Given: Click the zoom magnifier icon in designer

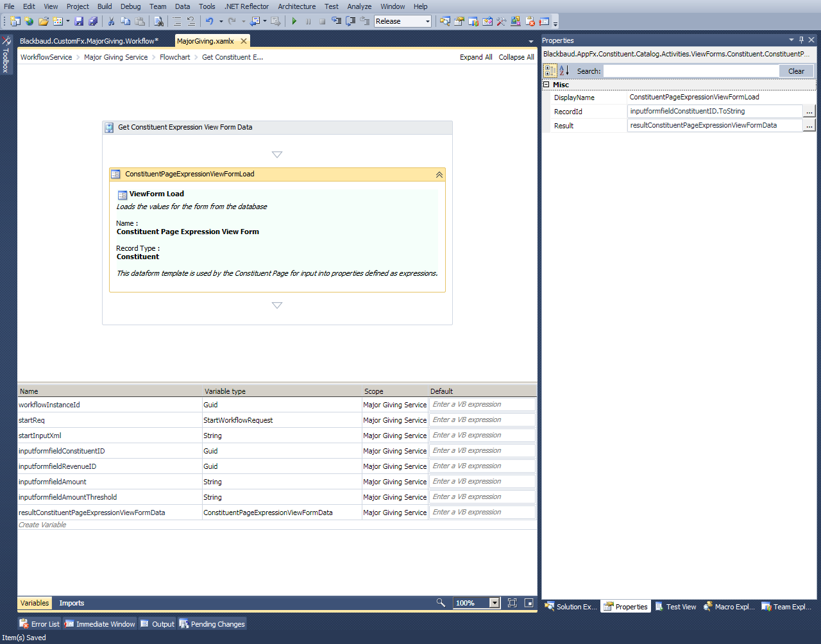Looking at the screenshot, I should point(441,602).
